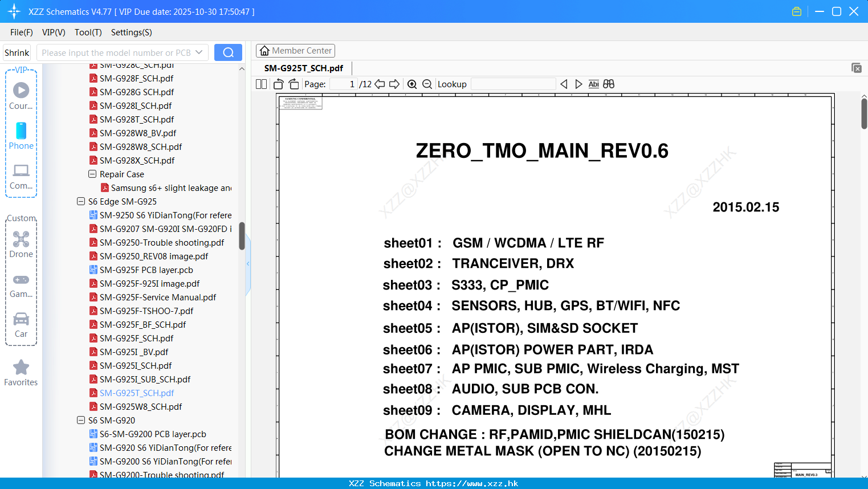Go to the previous page arrow
Screen dimensions: 868x489
[380, 84]
